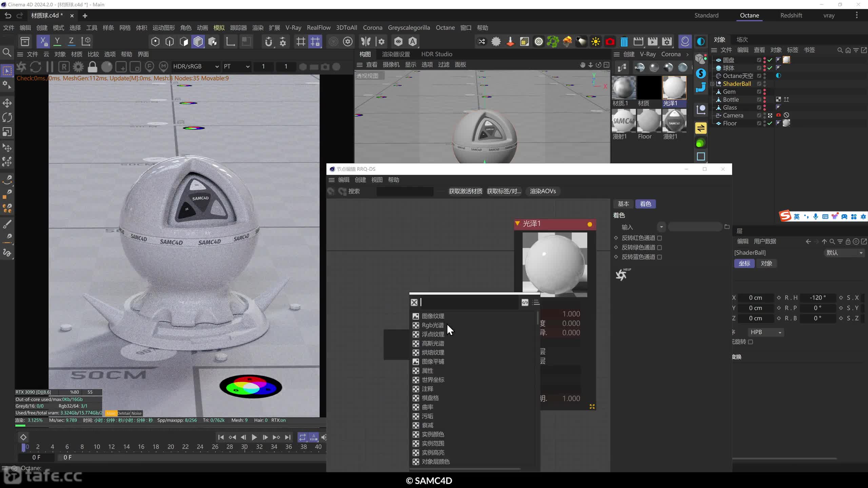This screenshot has height=488, width=868.
Task: Click the clay mode sphere icon
Action: 107,67
